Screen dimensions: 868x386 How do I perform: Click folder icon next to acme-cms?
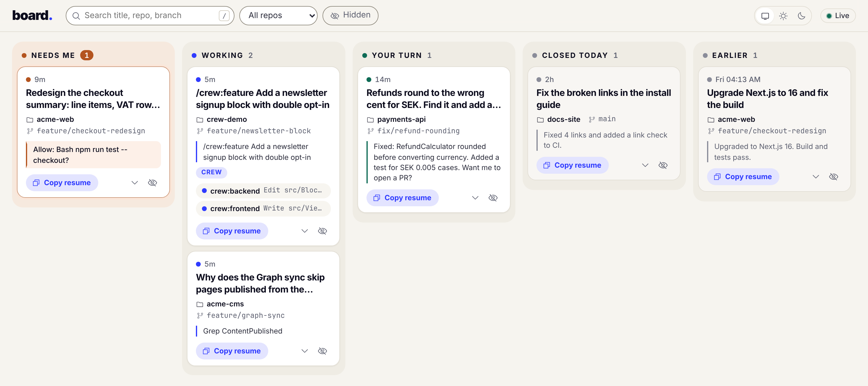click(x=200, y=304)
